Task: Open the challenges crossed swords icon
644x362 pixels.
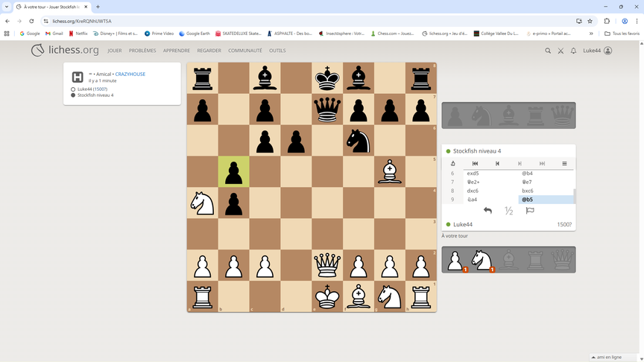Action: [x=561, y=51]
